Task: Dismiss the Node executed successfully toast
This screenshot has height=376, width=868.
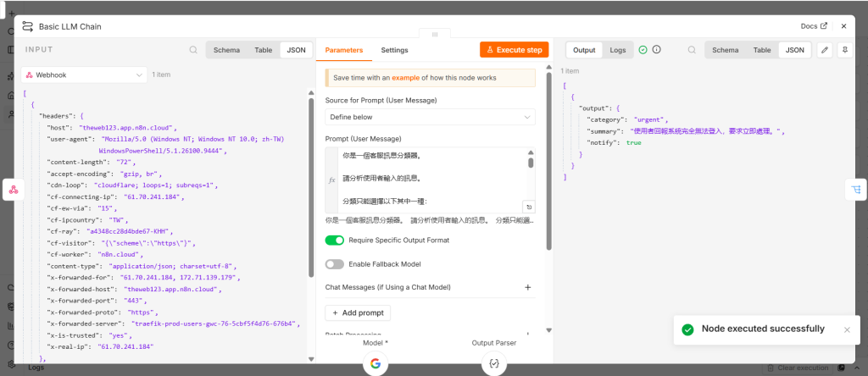Action: click(x=847, y=329)
